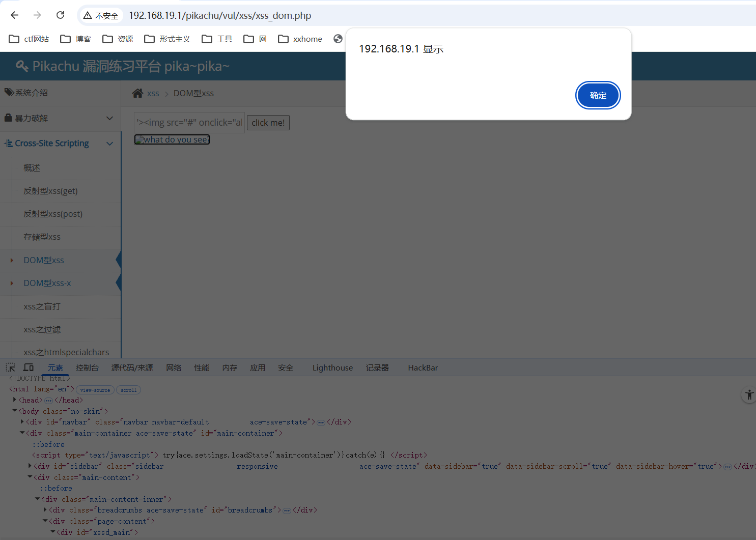
Task: Switch to the 网络 DevTools tab
Action: pos(174,368)
